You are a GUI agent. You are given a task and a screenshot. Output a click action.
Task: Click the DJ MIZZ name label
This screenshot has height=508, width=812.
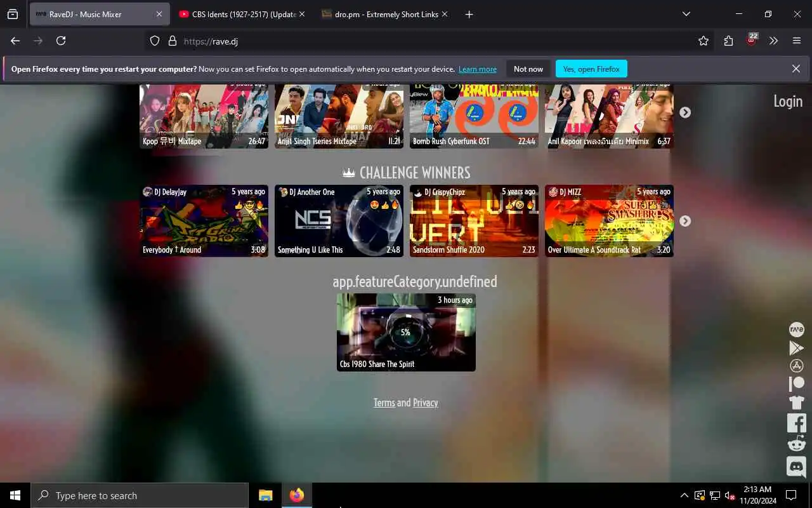(570, 192)
